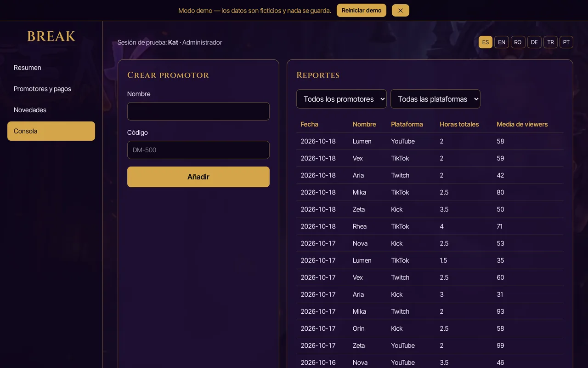Click the Media de viewers column header
The height and width of the screenshot is (368, 588).
click(x=522, y=124)
